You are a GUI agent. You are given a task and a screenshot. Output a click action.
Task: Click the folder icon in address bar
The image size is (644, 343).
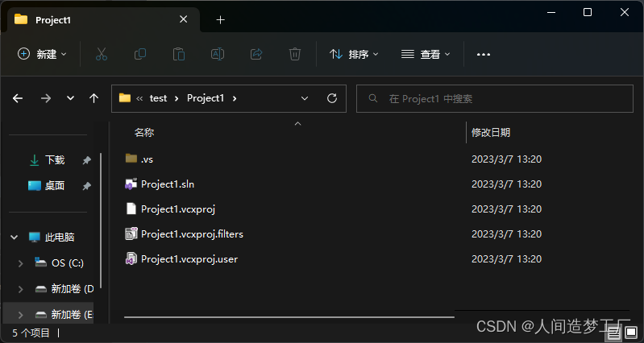124,97
